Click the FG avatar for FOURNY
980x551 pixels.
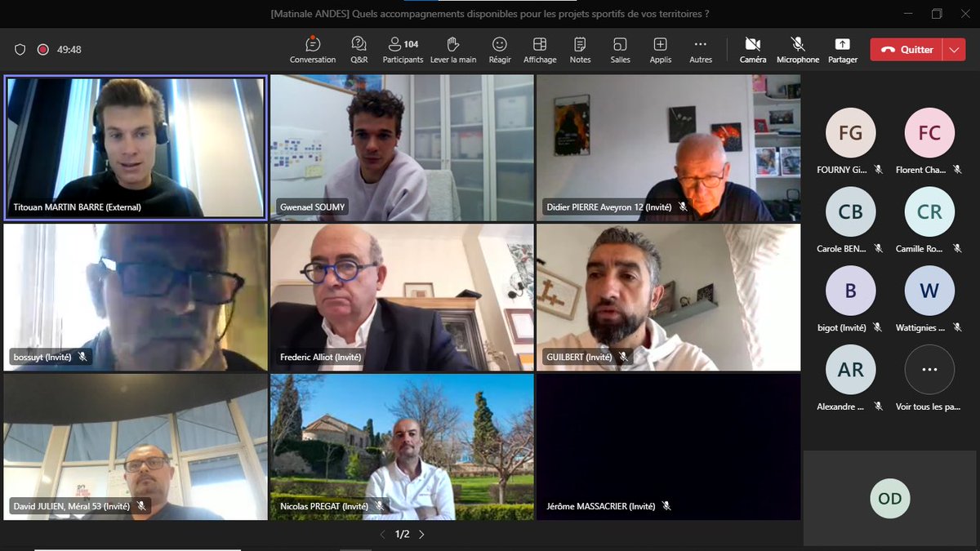(x=850, y=132)
